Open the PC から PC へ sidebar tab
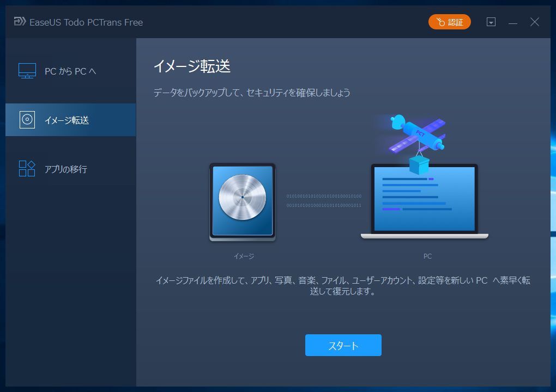The height and width of the screenshot is (392, 556). (x=70, y=71)
